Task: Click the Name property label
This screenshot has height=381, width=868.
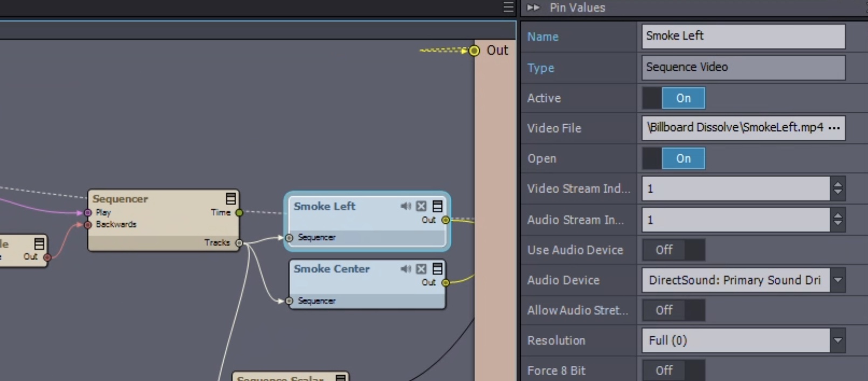Action: (x=542, y=37)
